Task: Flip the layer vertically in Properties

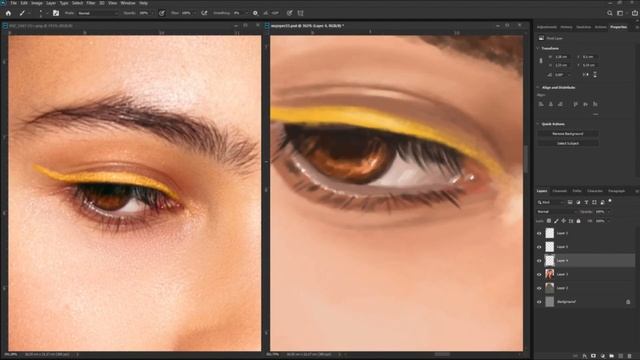Action: [x=595, y=75]
